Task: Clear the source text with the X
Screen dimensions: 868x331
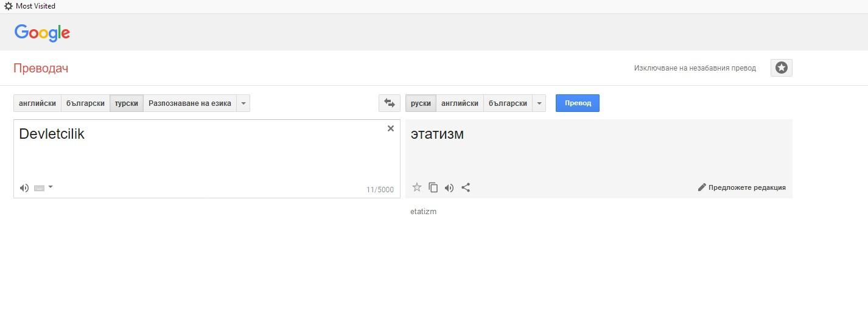Action: pyautogui.click(x=391, y=128)
